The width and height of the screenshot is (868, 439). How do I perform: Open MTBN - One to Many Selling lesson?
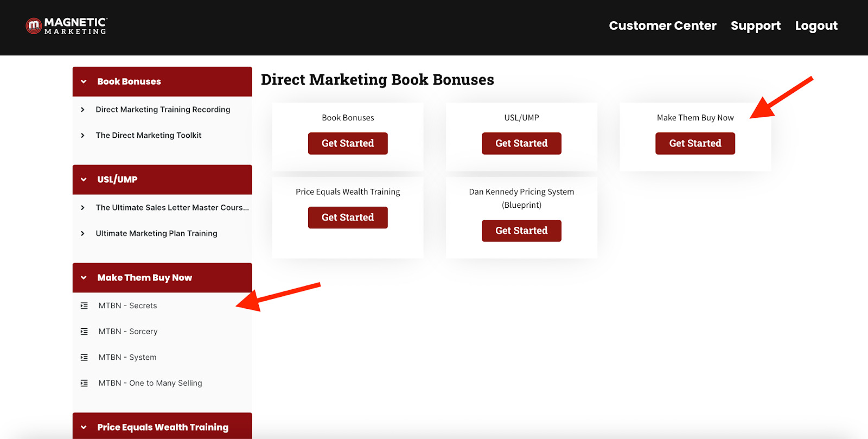tap(150, 383)
